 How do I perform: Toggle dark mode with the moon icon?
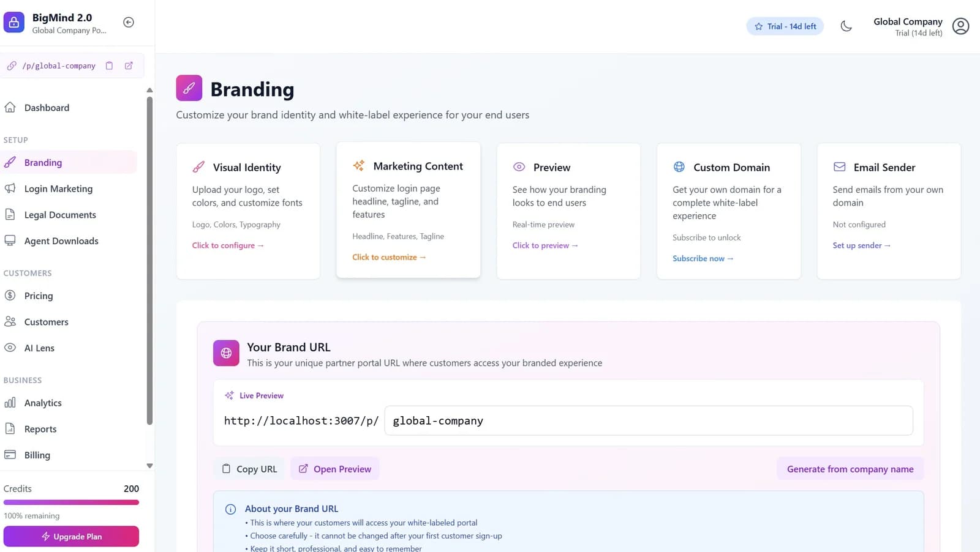(846, 26)
